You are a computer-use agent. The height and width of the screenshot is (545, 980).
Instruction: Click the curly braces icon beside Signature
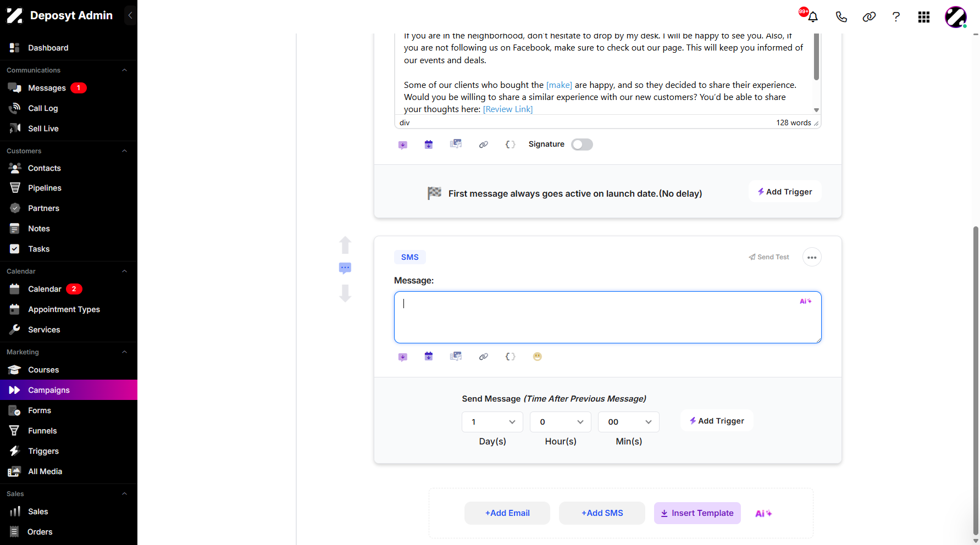click(510, 144)
